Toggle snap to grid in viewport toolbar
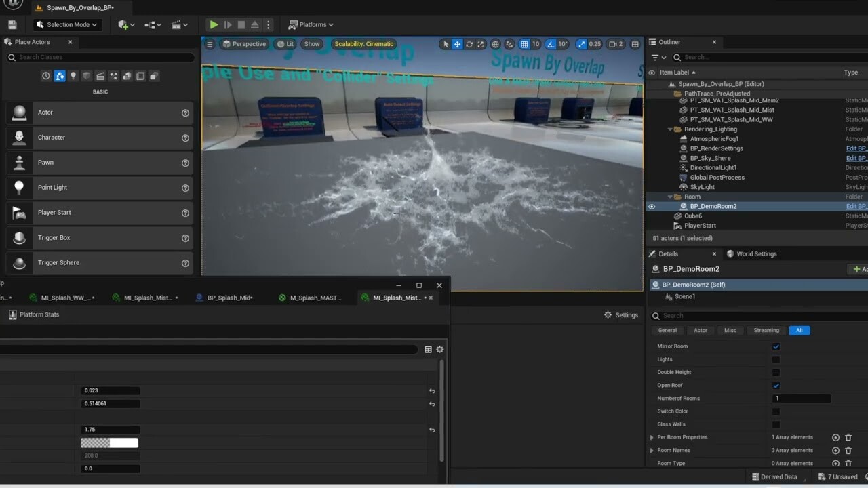Image resolution: width=868 pixels, height=488 pixels. coord(524,43)
